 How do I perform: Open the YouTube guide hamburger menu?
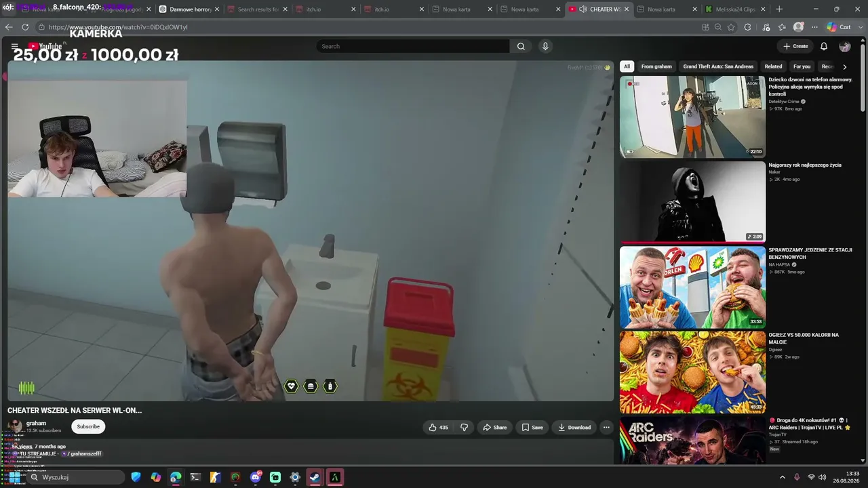coord(14,46)
